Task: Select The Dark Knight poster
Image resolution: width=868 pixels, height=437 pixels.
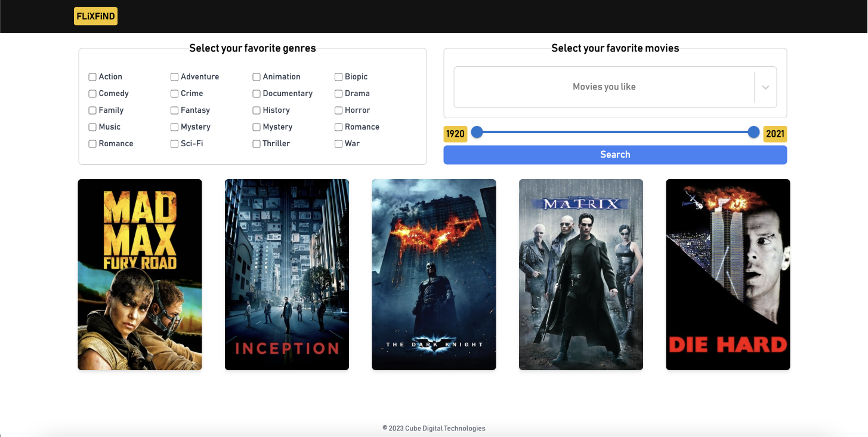Action: (x=434, y=275)
